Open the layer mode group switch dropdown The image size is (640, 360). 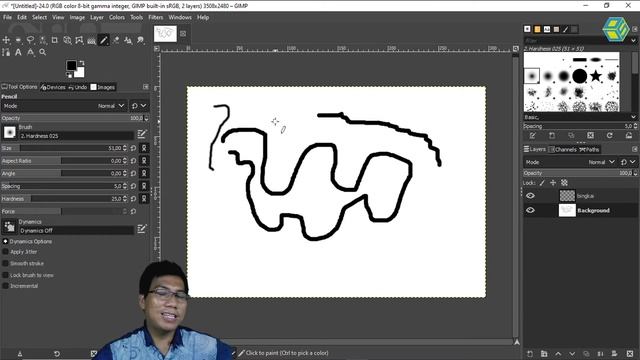pyautogui.click(x=628, y=162)
